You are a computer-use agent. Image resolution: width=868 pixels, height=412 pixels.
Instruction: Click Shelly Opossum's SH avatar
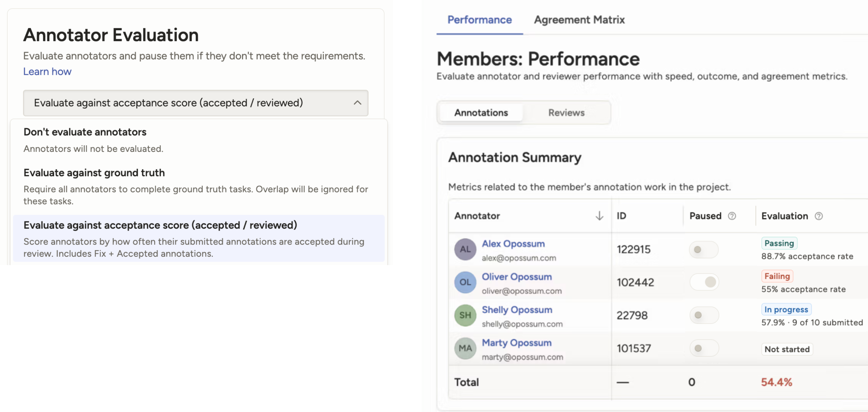465,315
